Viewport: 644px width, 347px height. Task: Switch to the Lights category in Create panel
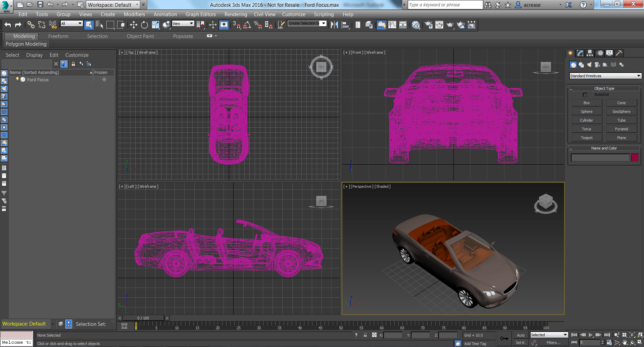589,65
